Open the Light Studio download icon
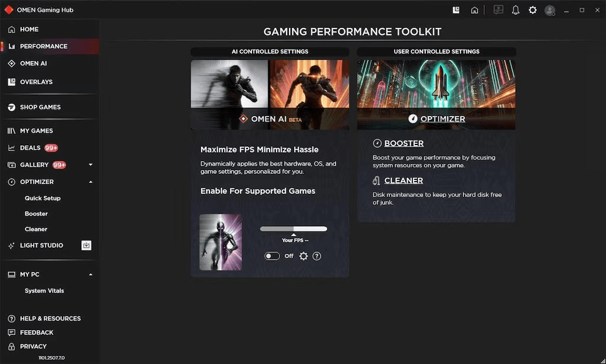This screenshot has width=606, height=364. [86, 245]
